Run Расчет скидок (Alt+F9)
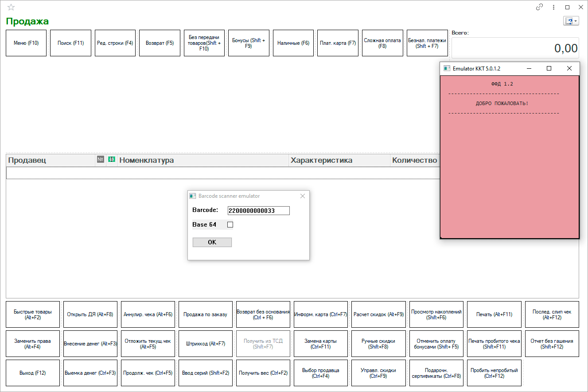Viewport: 588px width, 392px height. tap(379, 314)
